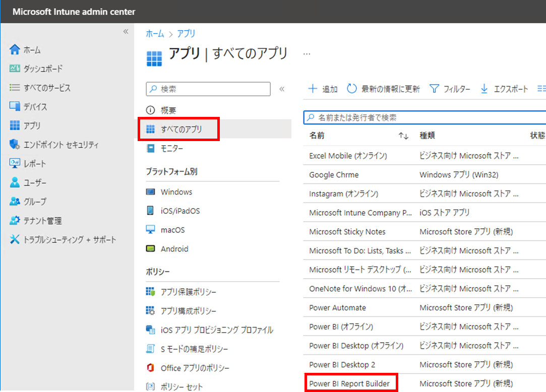The width and height of the screenshot is (546, 392).
Task: Open the Android platform menu entry
Action: (x=174, y=249)
